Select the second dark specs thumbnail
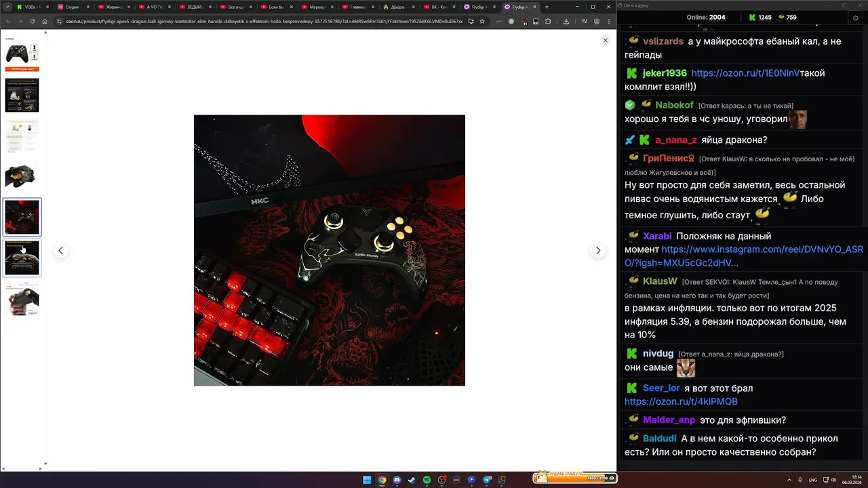The image size is (868, 488). (22, 95)
